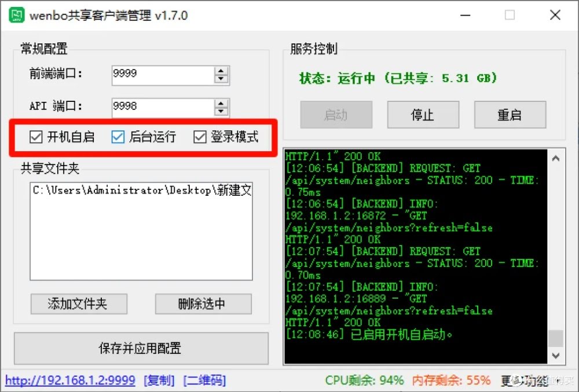Click the 重启 button
This screenshot has width=579, height=392.
(510, 115)
